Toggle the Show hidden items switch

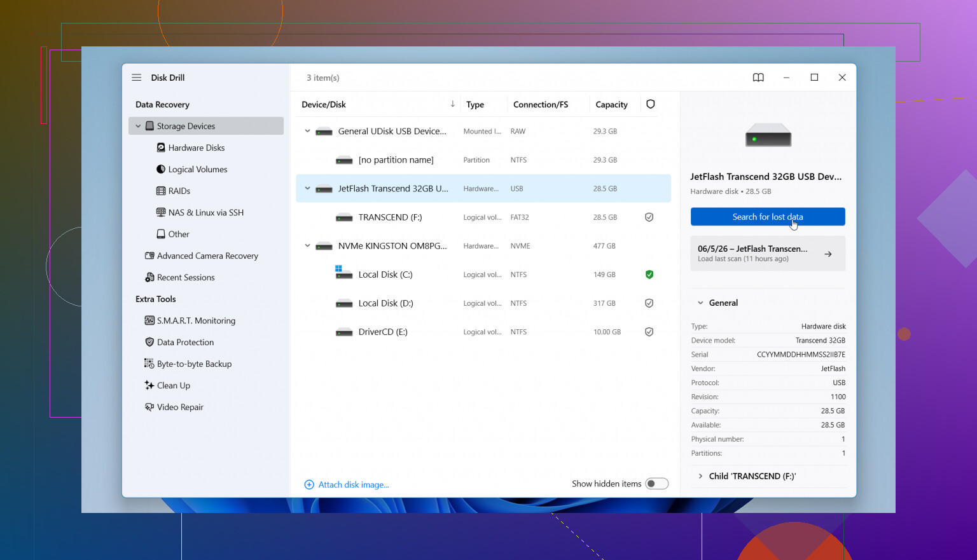click(x=656, y=484)
